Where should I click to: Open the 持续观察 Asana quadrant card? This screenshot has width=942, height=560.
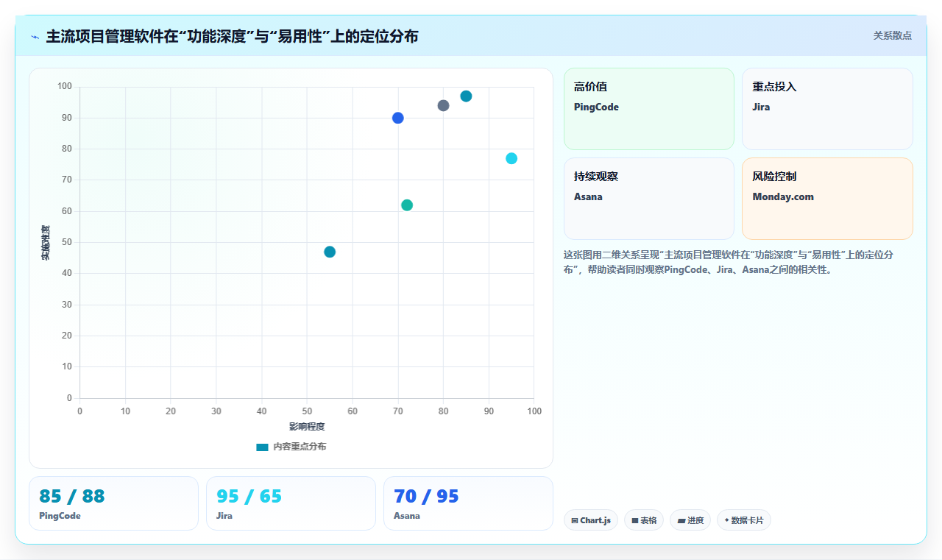pyautogui.click(x=649, y=199)
